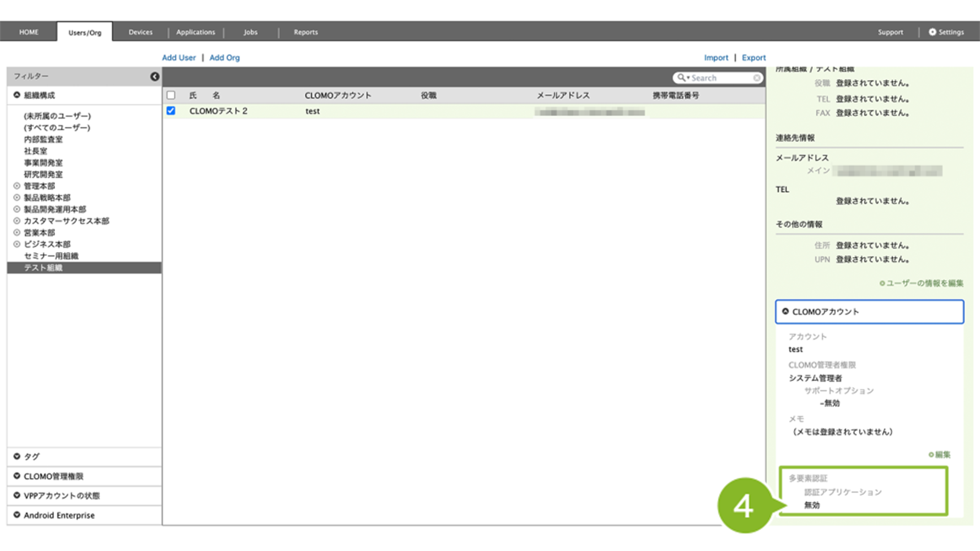
Task: Toggle the select-all users checkbox
Action: coord(171,95)
